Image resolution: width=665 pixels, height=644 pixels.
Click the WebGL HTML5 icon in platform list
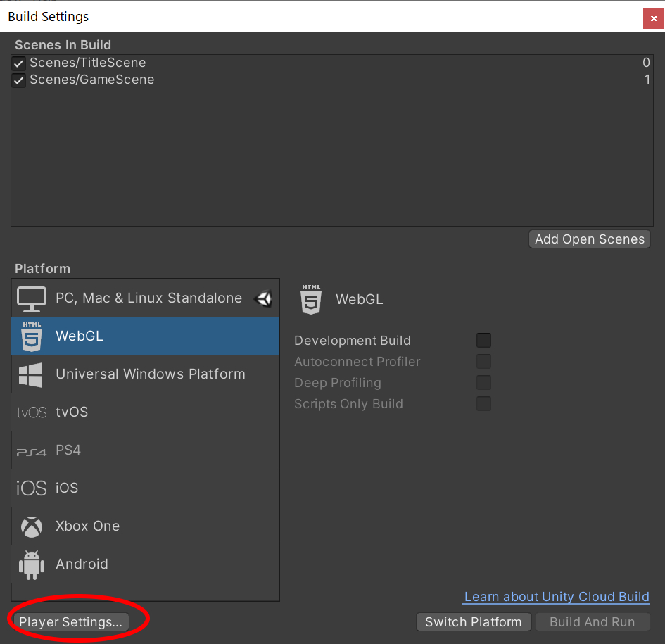(x=32, y=336)
